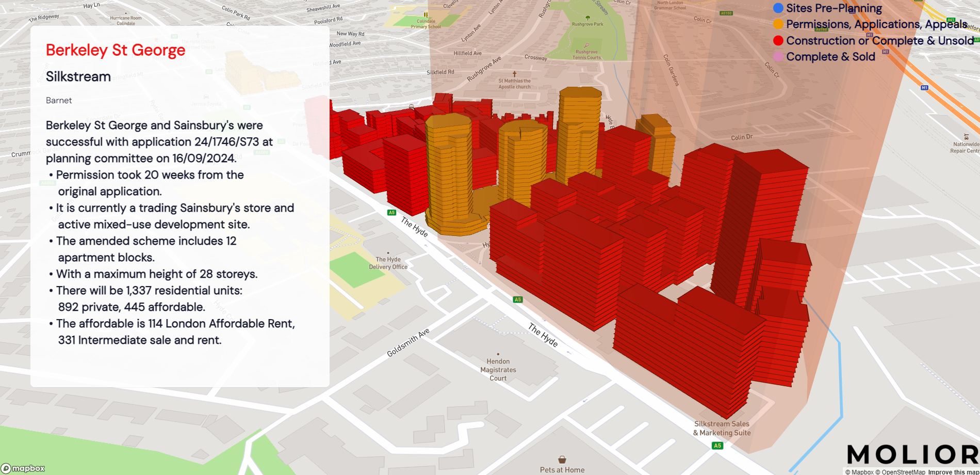Image resolution: width=980 pixels, height=475 pixels.
Task: Click the New Way Rd street label
Action: pyautogui.click(x=350, y=34)
